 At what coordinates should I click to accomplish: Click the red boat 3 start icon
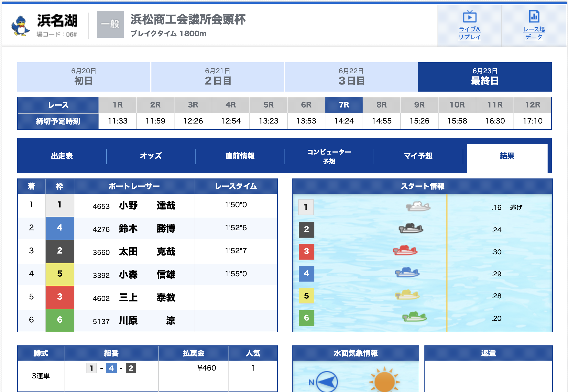pyautogui.click(x=405, y=251)
